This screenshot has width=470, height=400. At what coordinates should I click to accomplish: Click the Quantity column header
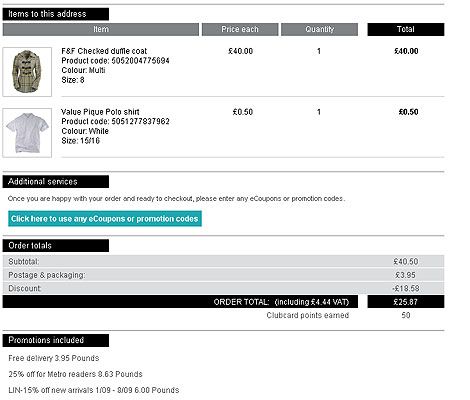(x=319, y=29)
